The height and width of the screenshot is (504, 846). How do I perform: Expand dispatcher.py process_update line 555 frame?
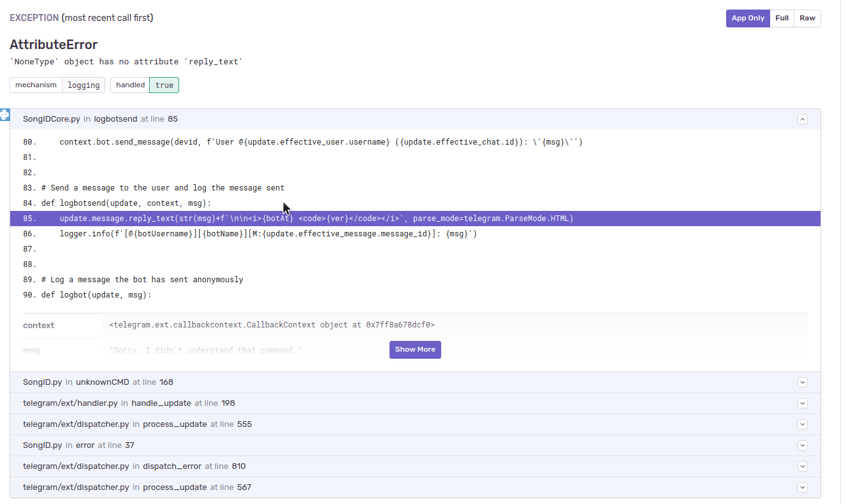pos(803,424)
